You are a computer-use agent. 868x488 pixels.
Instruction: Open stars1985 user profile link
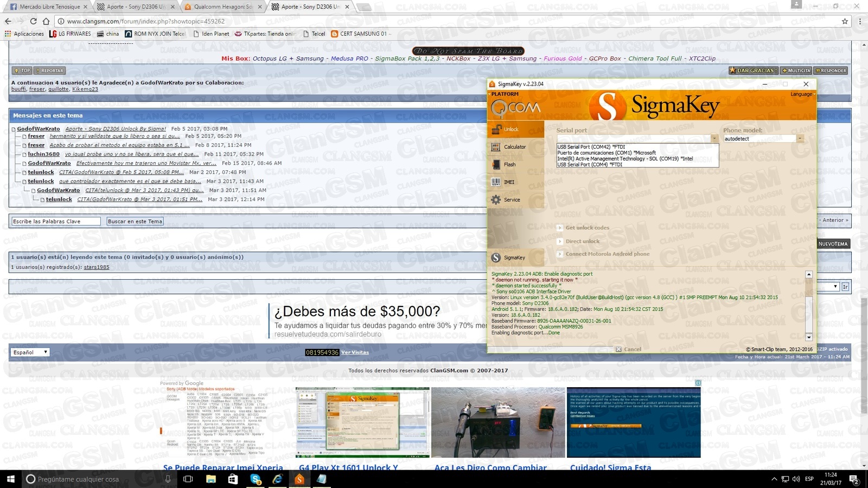point(97,267)
